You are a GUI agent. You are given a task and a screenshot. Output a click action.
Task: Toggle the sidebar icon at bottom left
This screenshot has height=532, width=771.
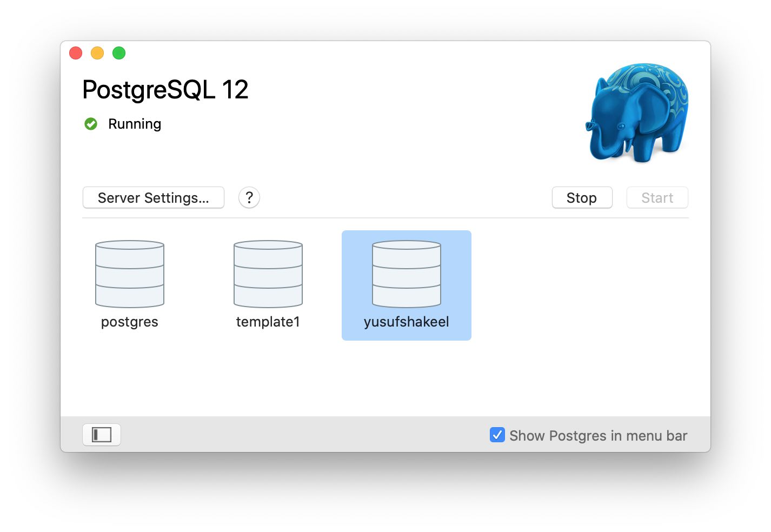point(101,434)
